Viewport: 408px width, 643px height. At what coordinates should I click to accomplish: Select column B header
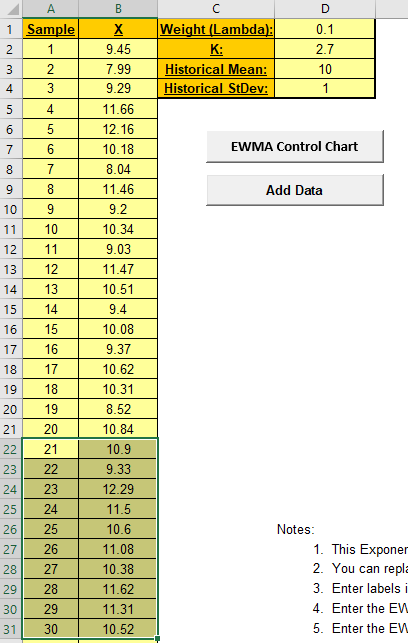(118, 9)
